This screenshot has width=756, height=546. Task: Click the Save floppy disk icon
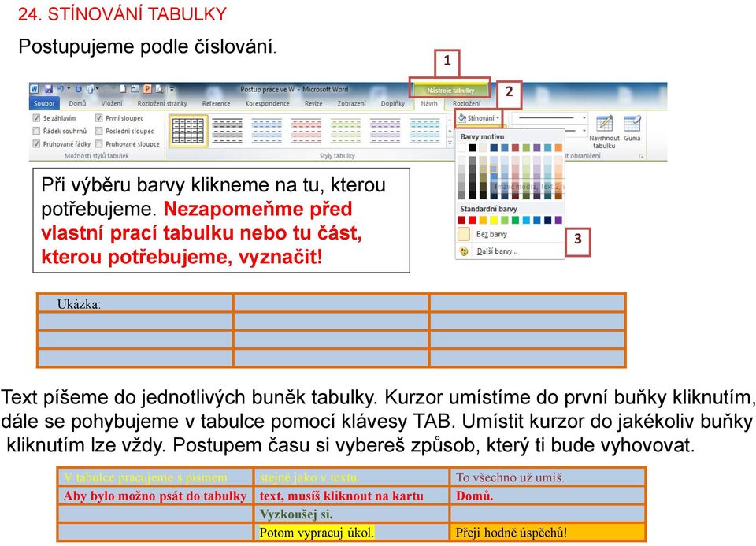49,89
